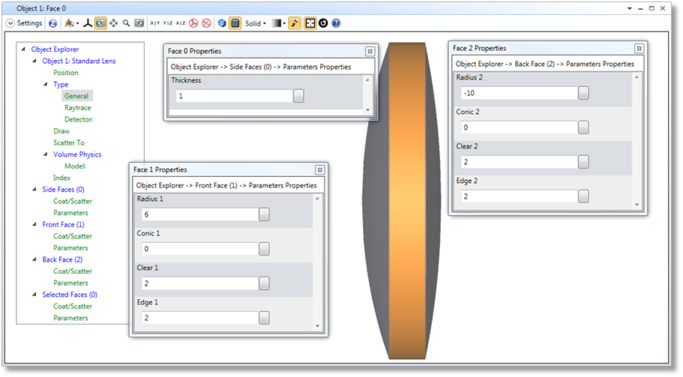The width and height of the screenshot is (683, 377).
Task: Click the blue 3D cube icon
Action: coord(222,23)
